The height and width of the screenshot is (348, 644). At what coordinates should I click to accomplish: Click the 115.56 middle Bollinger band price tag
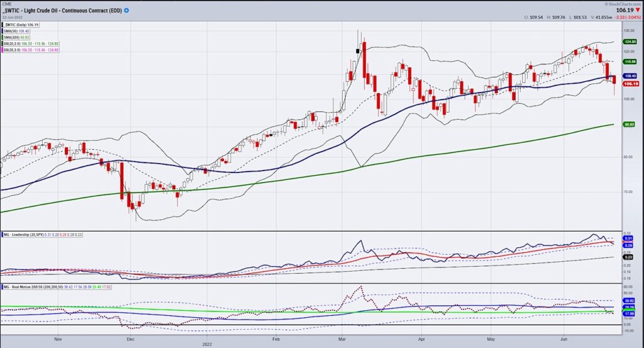[630, 62]
